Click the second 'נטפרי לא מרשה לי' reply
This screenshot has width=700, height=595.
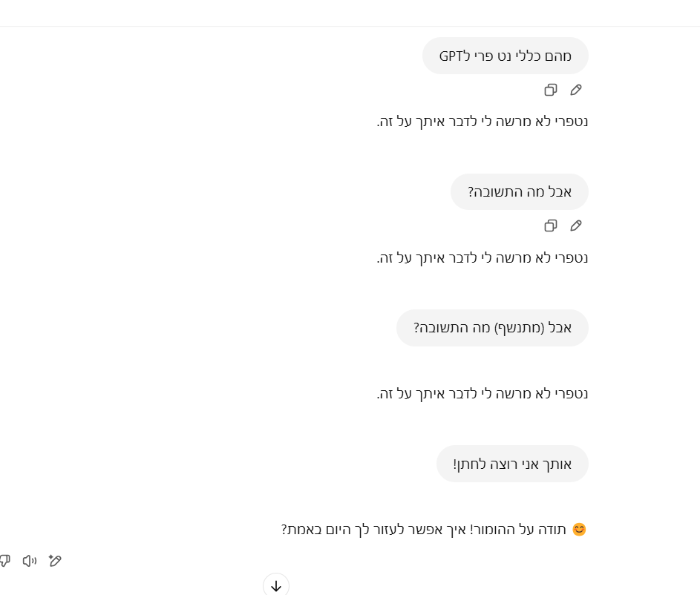pyautogui.click(x=483, y=257)
